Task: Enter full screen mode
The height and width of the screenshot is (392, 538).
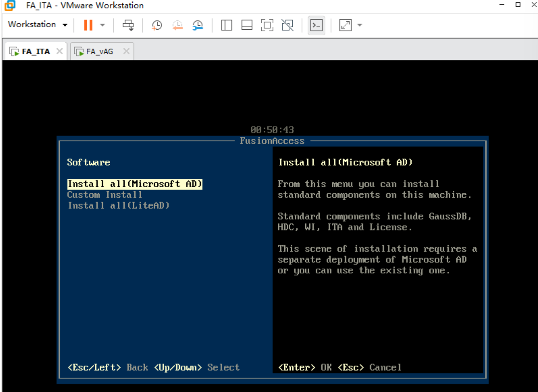Action: point(267,25)
